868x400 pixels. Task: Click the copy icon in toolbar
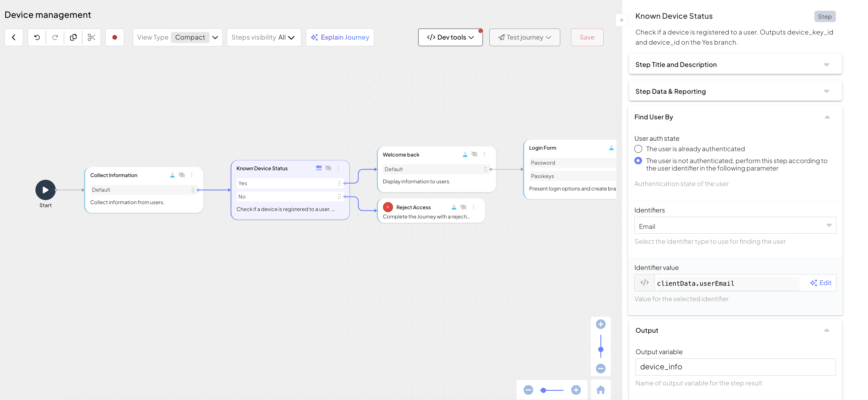tap(73, 37)
